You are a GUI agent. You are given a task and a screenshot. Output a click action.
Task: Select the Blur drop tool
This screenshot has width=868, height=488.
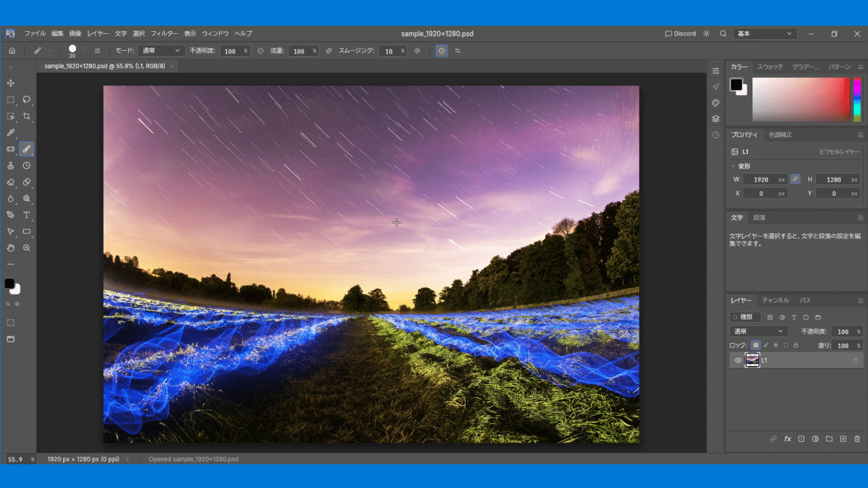[x=10, y=199]
